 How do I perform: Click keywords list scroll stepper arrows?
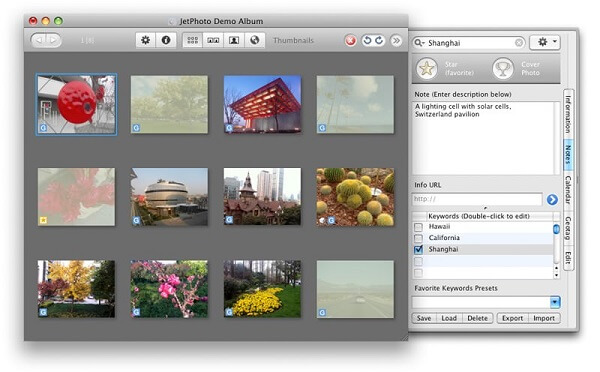point(556,271)
